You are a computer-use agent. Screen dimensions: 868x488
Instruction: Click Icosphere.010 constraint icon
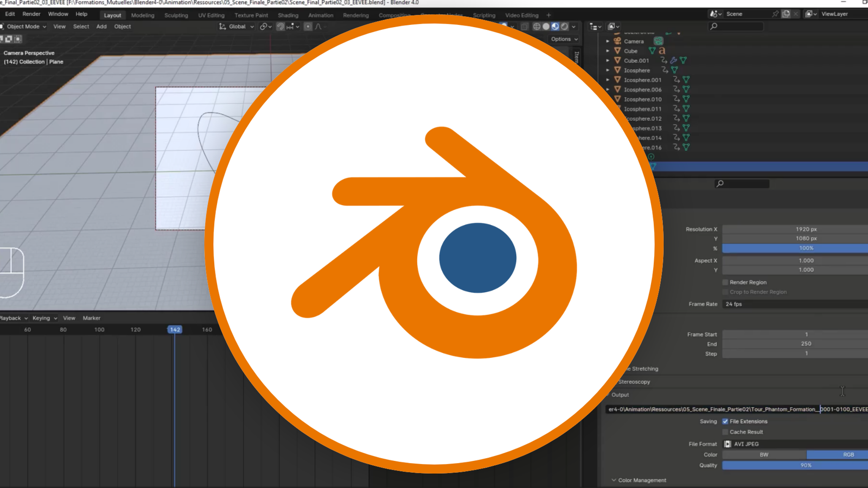pyautogui.click(x=676, y=99)
